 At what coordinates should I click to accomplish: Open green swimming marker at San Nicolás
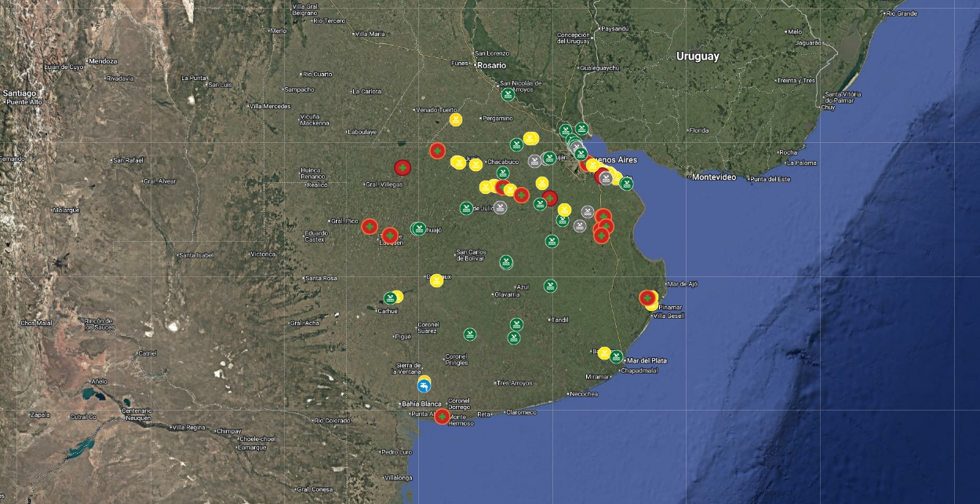click(508, 95)
